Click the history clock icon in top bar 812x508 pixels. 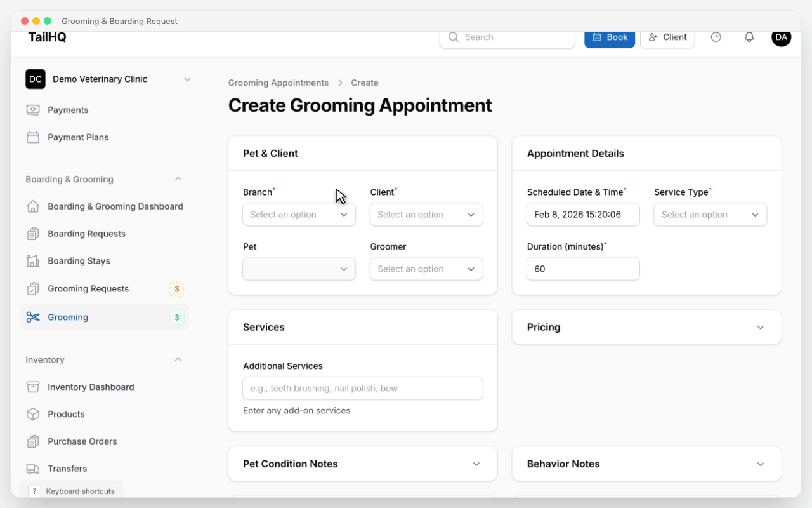coord(716,37)
